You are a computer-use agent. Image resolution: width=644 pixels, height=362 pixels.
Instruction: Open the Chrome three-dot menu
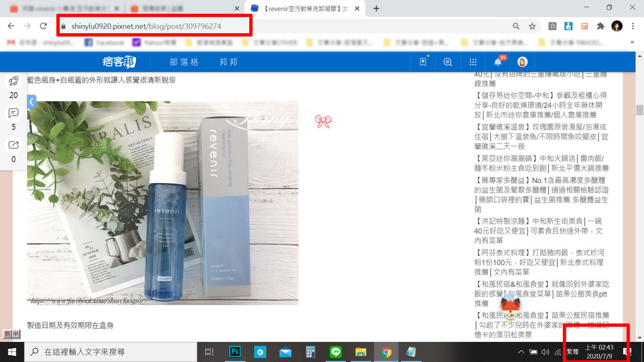633,26
